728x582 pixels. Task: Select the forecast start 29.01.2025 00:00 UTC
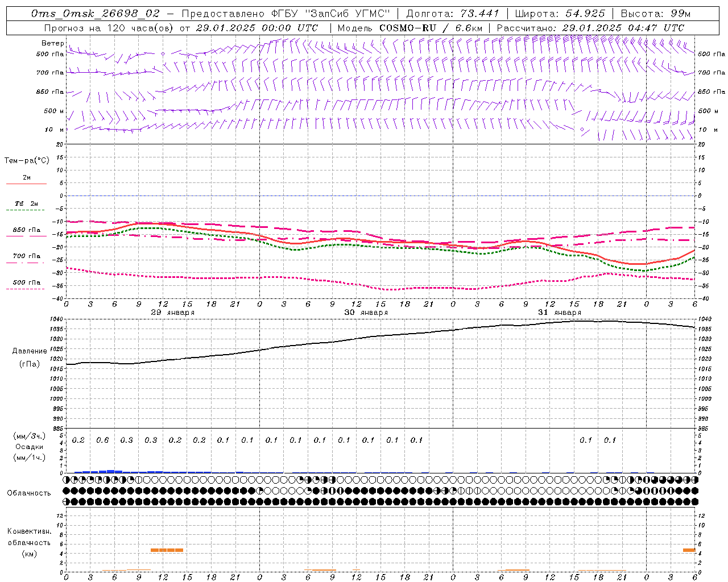pos(257,28)
